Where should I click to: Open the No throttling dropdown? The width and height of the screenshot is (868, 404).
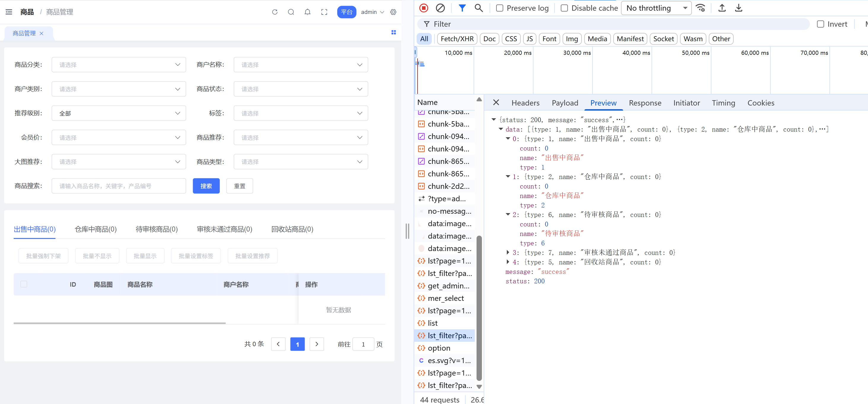656,8
